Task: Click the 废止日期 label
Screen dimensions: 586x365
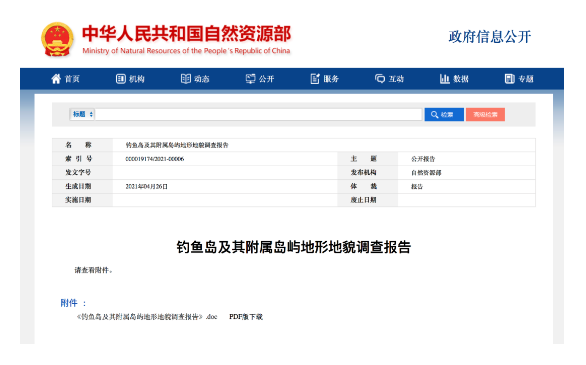Action: [x=363, y=200]
